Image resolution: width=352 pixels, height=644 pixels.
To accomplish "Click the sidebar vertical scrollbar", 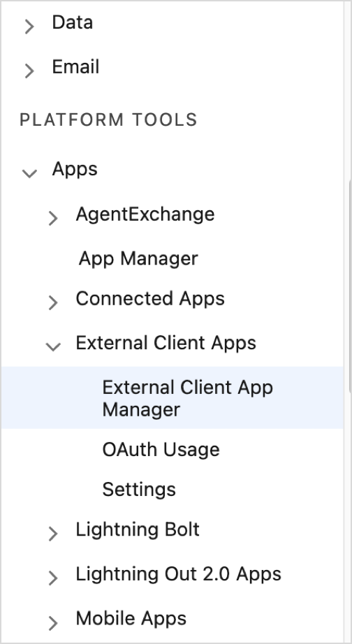I will coord(350,286).
